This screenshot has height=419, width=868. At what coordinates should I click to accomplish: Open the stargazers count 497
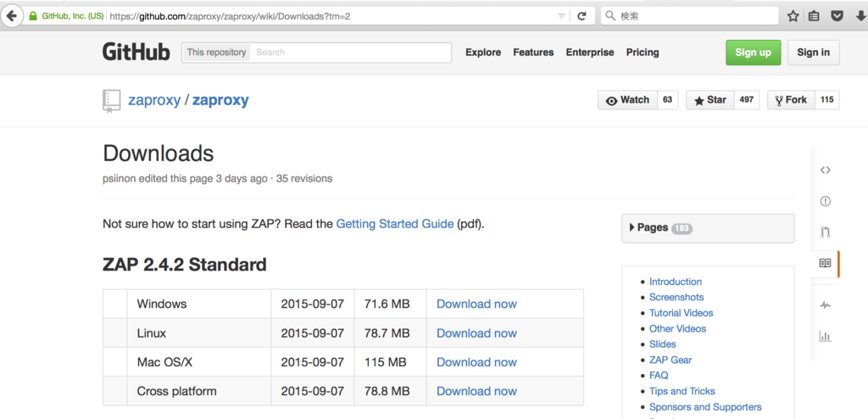click(x=747, y=100)
